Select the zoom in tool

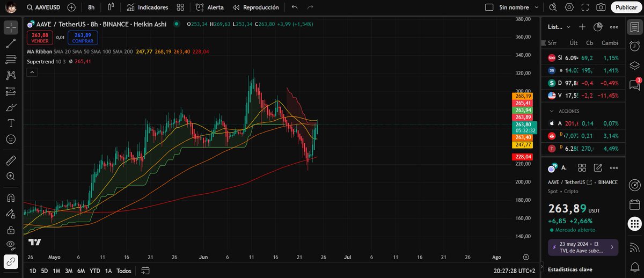point(11,176)
